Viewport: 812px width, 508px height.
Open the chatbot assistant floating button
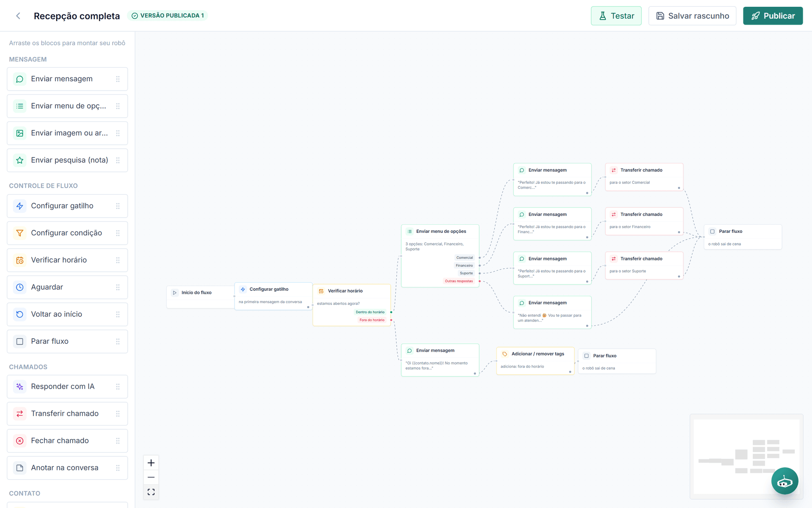[785, 481]
